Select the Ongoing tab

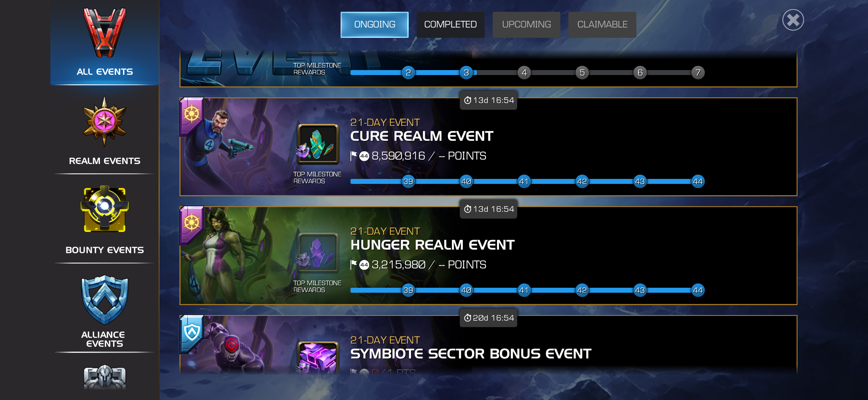[374, 24]
